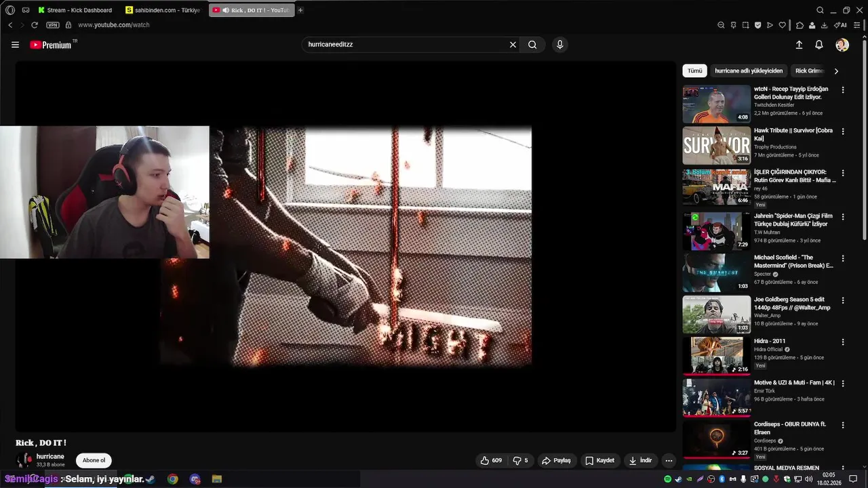The height and width of the screenshot is (488, 868).
Task: Open browser downloads icon
Action: tap(824, 25)
